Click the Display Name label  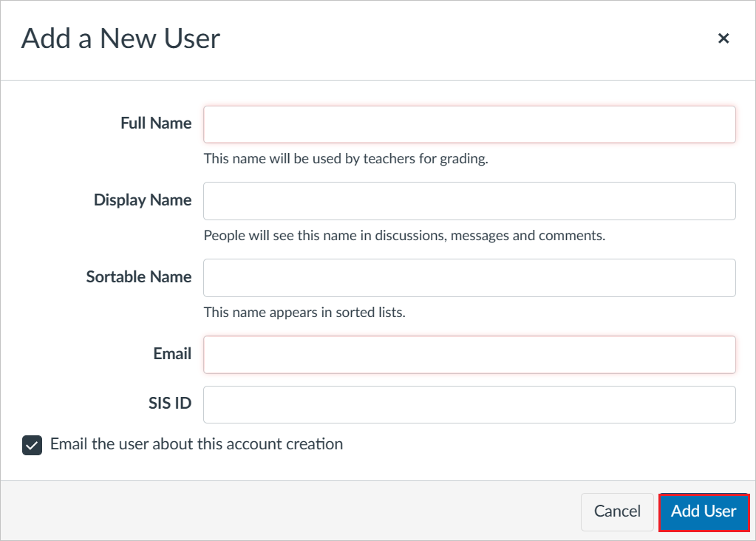click(x=142, y=200)
